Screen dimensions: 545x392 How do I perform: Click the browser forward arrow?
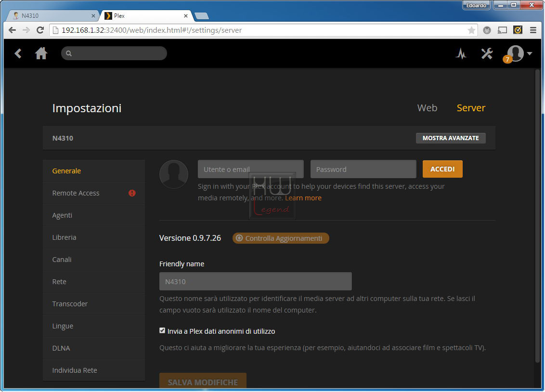pos(26,30)
